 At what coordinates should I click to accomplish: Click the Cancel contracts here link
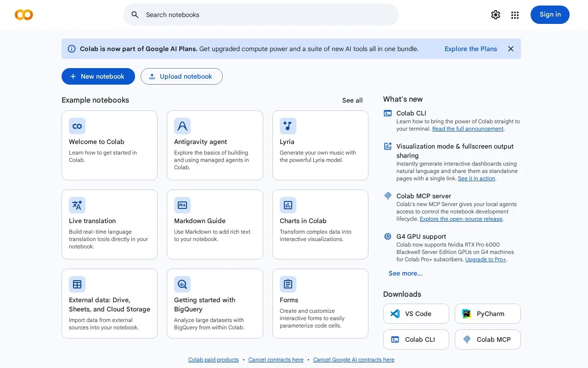276,360
